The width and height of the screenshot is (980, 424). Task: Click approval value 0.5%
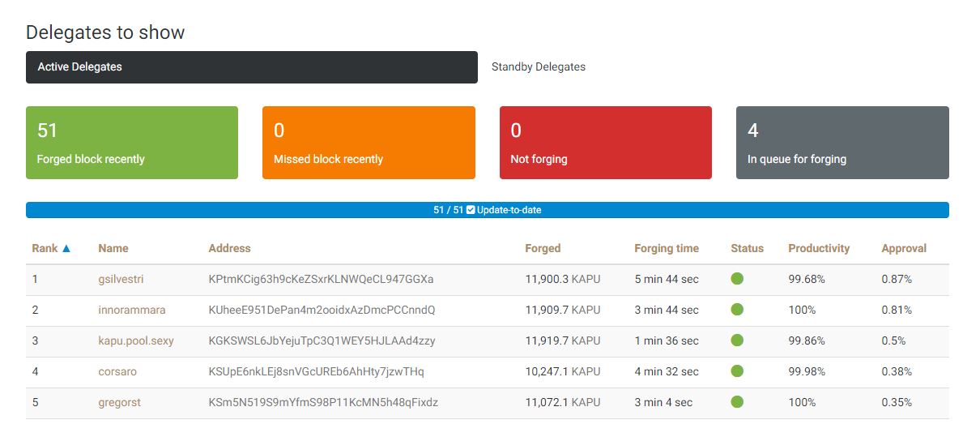(893, 340)
